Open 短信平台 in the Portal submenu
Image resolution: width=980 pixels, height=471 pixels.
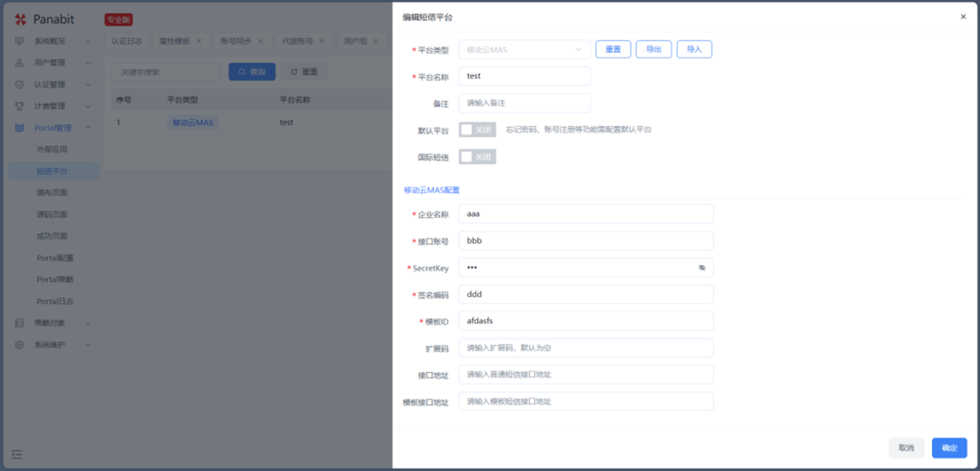click(52, 172)
